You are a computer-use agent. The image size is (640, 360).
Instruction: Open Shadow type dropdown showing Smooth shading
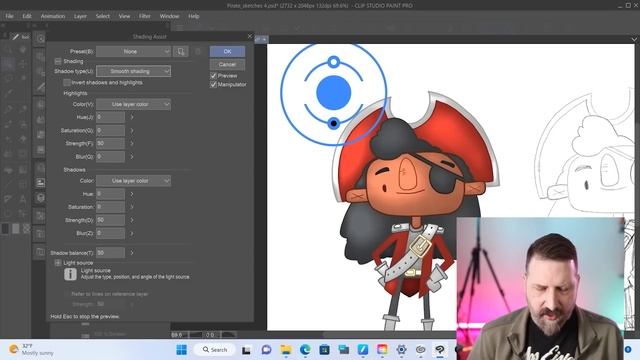click(133, 71)
